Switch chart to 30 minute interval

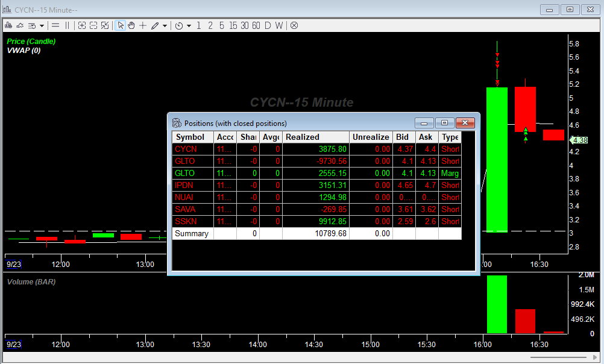(x=245, y=25)
